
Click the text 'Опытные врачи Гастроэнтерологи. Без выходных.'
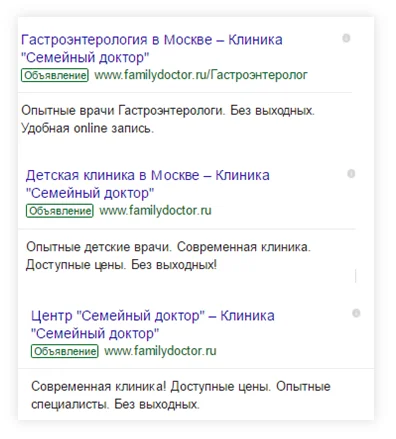coord(168,111)
